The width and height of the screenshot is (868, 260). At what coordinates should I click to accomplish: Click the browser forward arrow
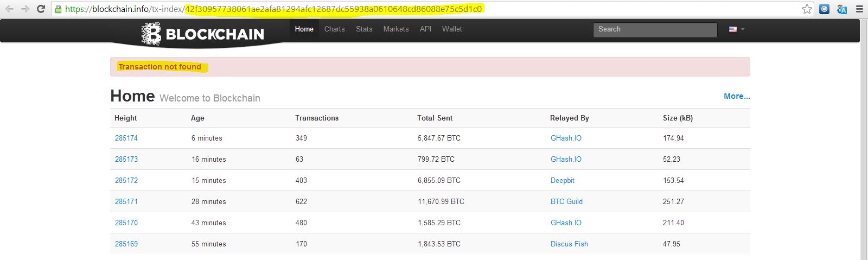[25, 9]
